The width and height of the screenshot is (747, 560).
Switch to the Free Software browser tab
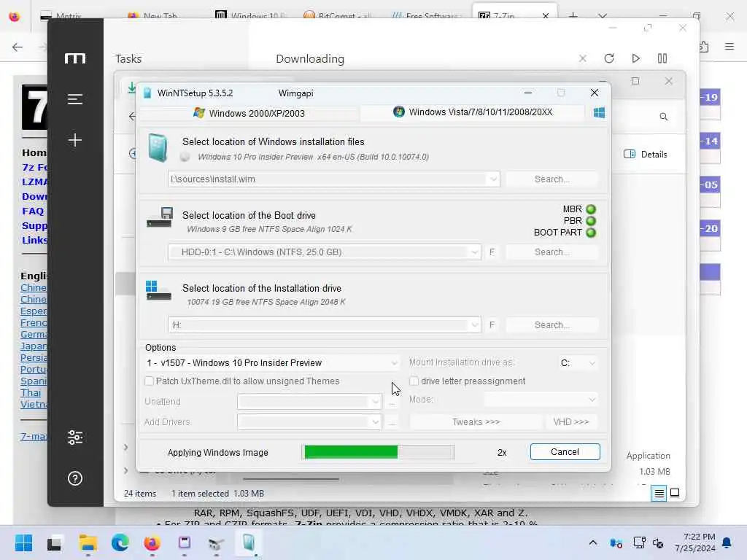coord(427,16)
